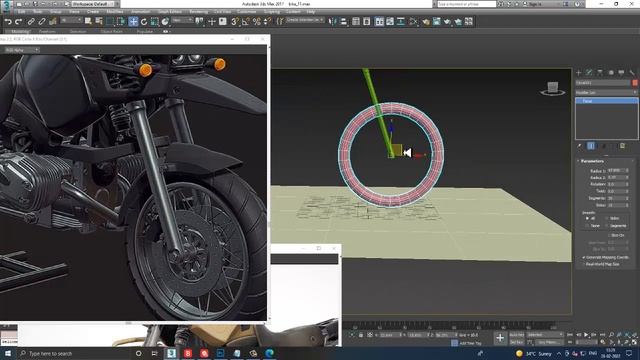
Task: Open Select by Name dialog icon
Action: [x=99, y=21]
